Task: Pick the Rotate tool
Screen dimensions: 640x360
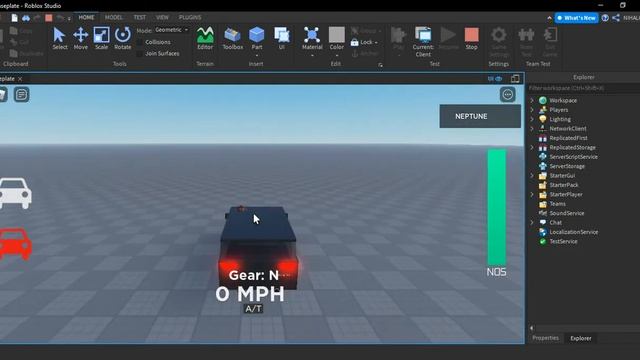Action: point(122,38)
